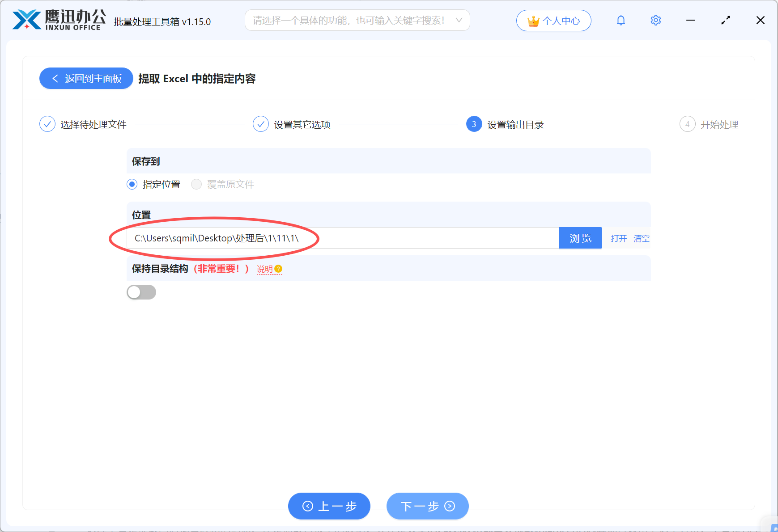Image resolution: width=778 pixels, height=532 pixels.
Task: Open the notification bell icon
Action: tap(621, 20)
